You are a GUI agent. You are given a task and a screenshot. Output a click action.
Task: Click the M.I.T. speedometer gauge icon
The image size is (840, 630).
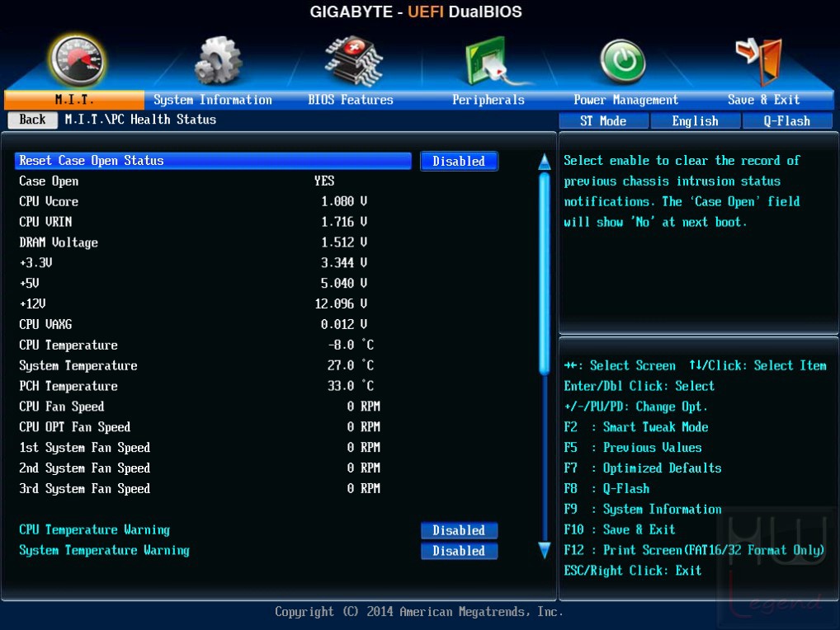tap(77, 60)
